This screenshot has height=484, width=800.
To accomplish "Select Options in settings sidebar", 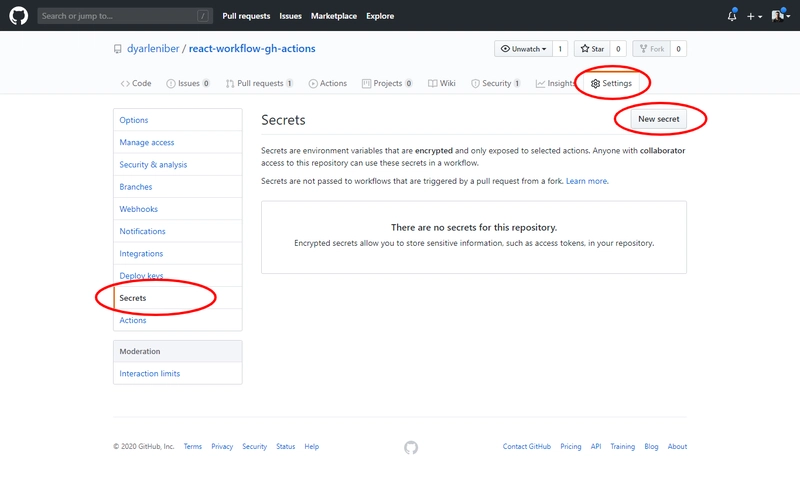I will (178, 120).
